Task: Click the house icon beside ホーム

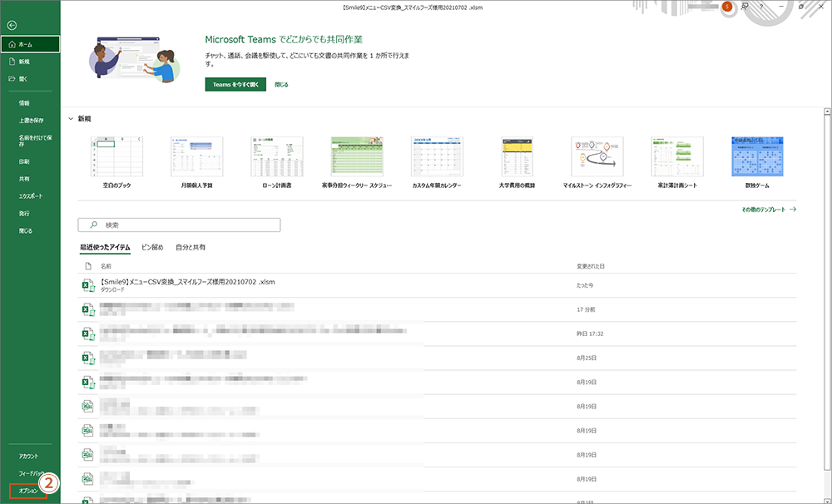Action: coord(12,45)
